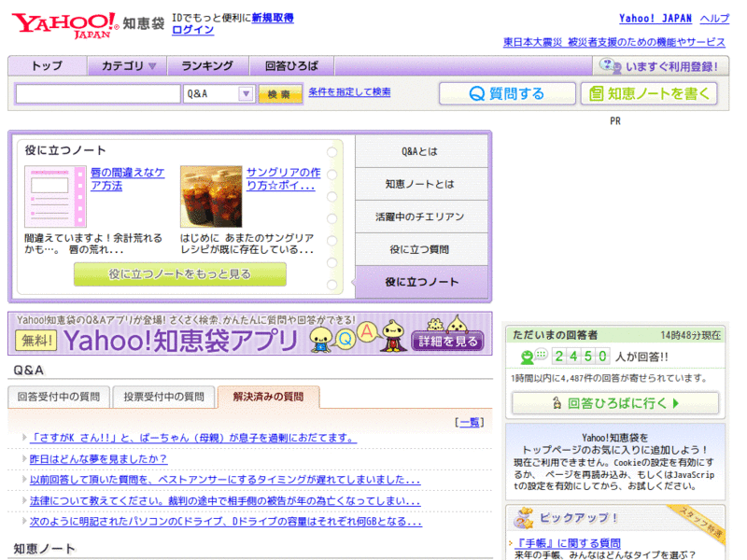
Task: Select 活躍中のチエリアン panel item
Action: point(421,217)
